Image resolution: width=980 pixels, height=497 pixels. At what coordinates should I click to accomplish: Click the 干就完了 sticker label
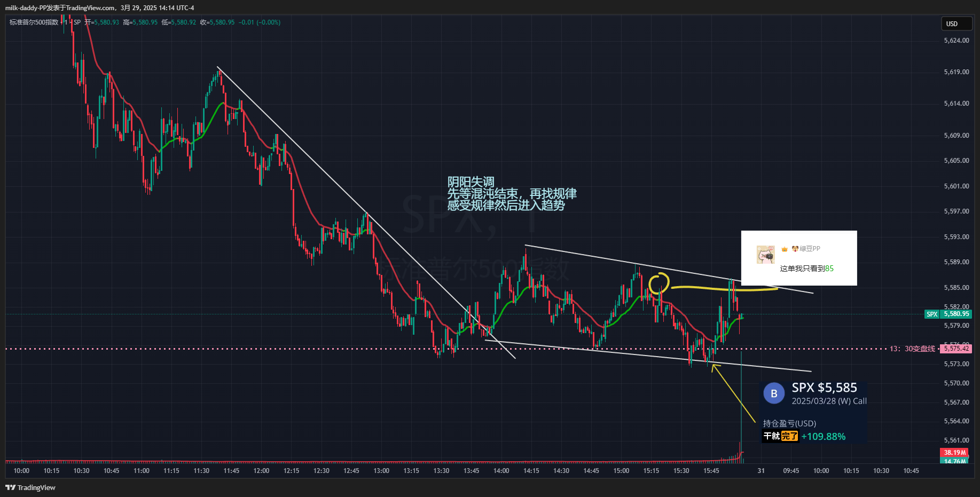[x=780, y=436]
